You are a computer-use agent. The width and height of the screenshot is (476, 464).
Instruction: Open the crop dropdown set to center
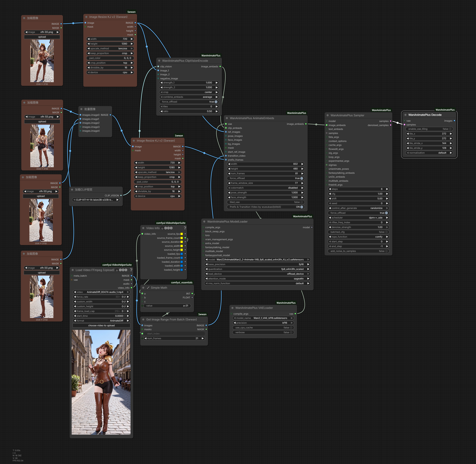pos(189,92)
